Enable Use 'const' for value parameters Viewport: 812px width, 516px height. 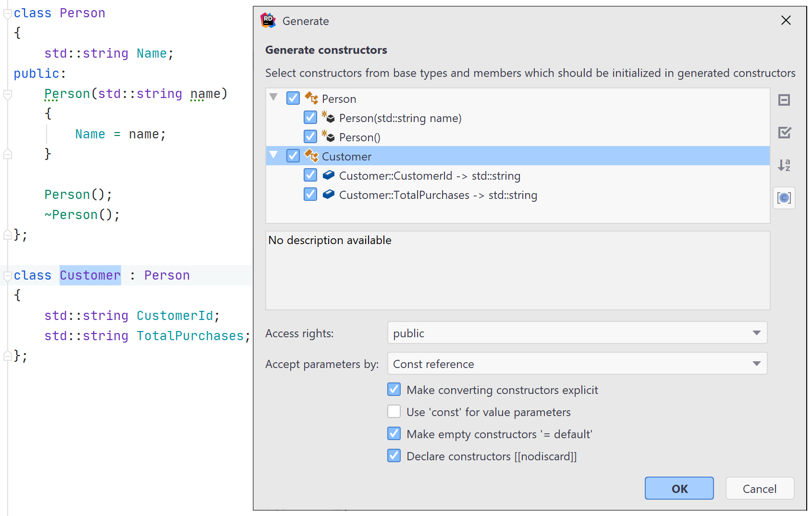394,411
